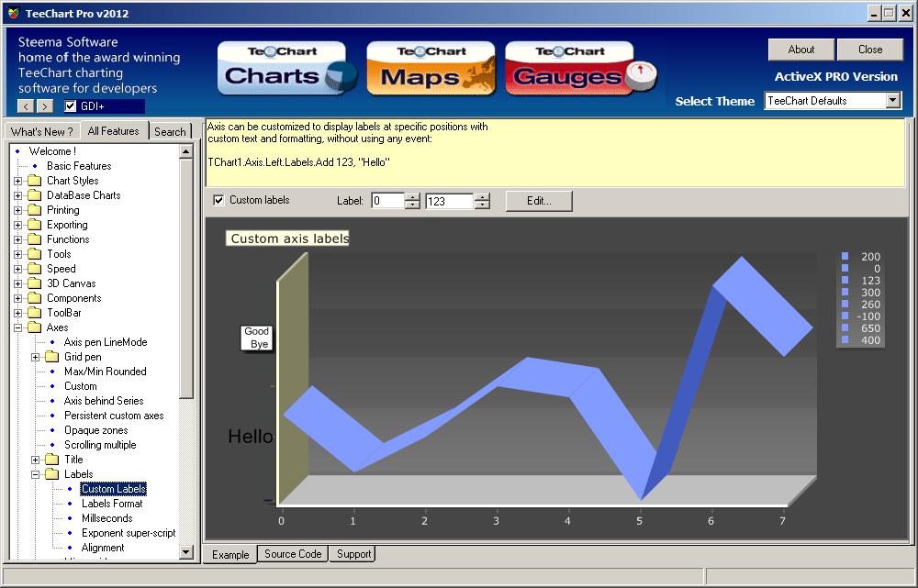Click the Functions folder icon
This screenshot has height=588, width=918.
(35, 239)
